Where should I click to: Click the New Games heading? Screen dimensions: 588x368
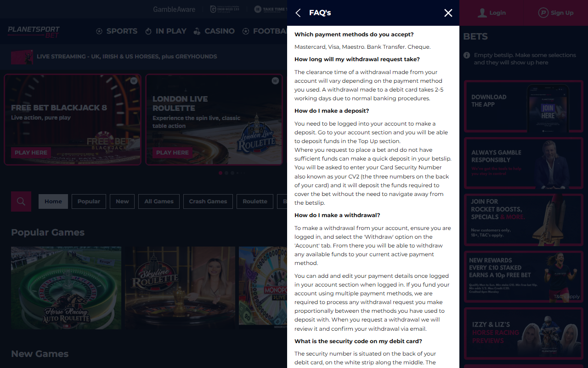pyautogui.click(x=40, y=354)
